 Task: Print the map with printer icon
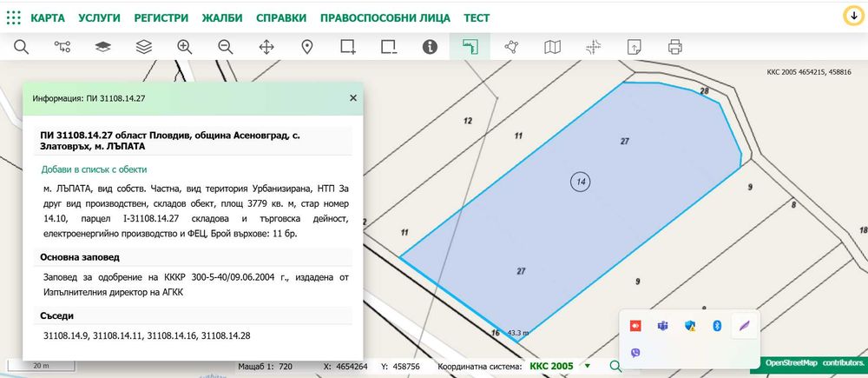coord(674,47)
